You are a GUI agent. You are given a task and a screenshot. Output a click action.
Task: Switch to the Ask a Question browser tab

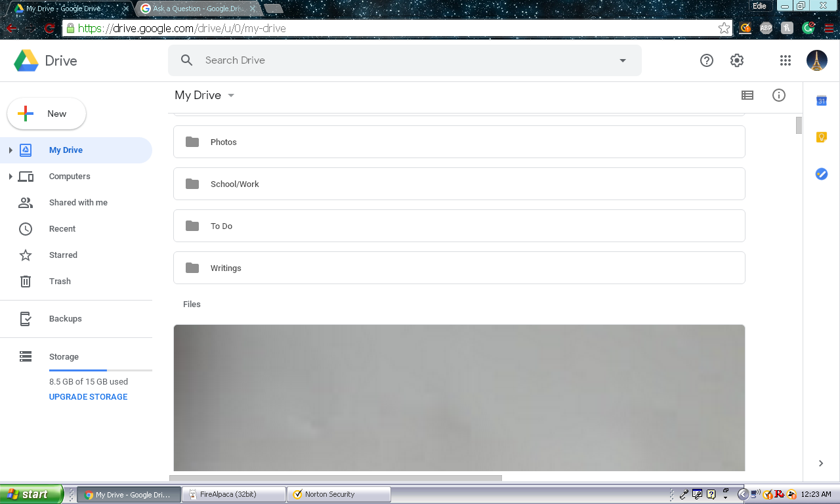(194, 9)
